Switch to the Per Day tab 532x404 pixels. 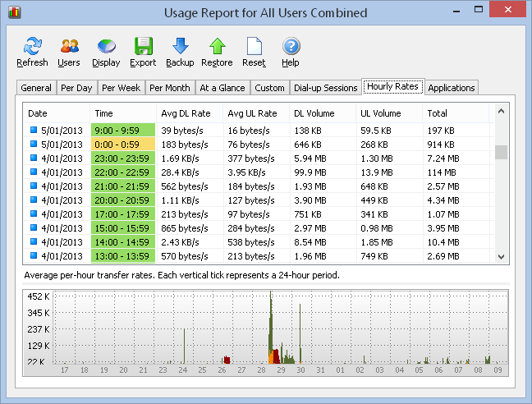click(x=76, y=88)
